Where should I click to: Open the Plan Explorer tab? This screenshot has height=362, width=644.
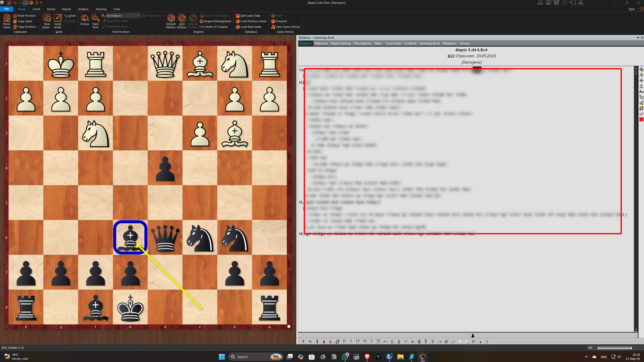[x=362, y=43]
